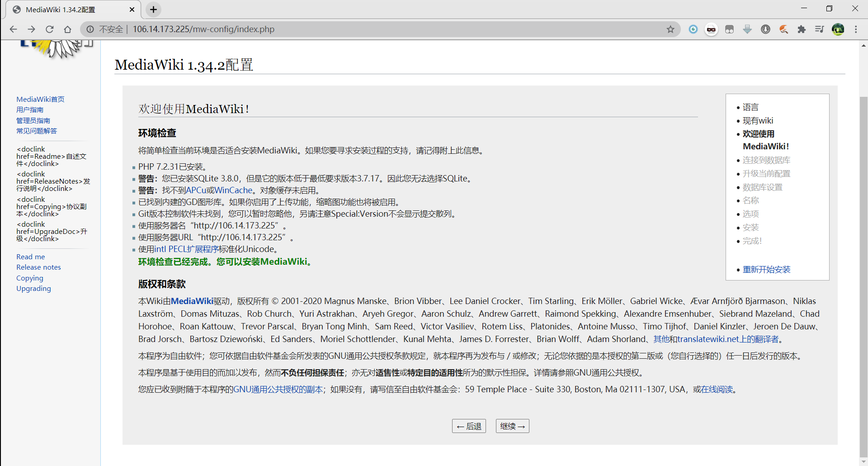Image resolution: width=868 pixels, height=466 pixels.
Task: Click the MediaWiki sunflower logo
Action: [x=57, y=49]
